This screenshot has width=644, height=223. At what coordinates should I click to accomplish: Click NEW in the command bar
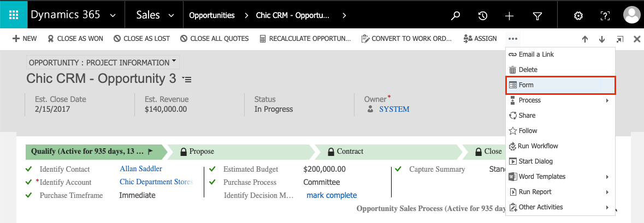(25, 39)
